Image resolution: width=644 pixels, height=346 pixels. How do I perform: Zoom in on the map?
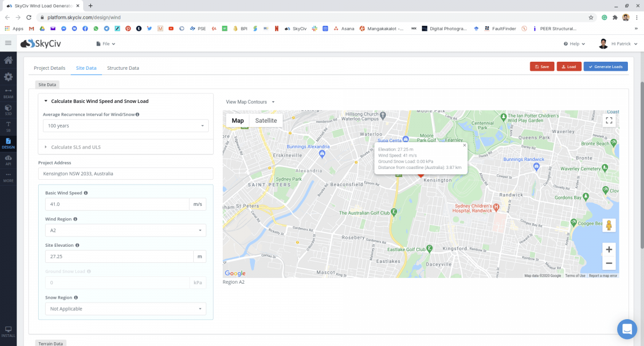[609, 249]
